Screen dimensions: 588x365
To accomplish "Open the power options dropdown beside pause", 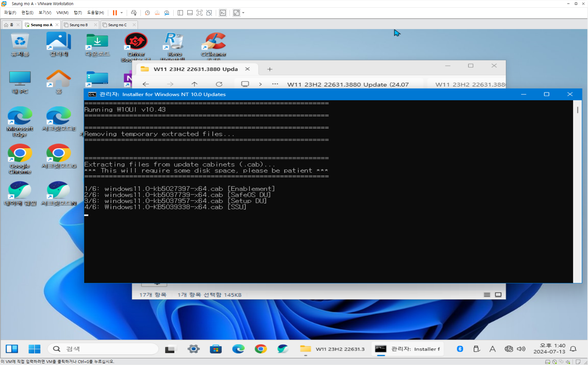I will click(x=122, y=13).
